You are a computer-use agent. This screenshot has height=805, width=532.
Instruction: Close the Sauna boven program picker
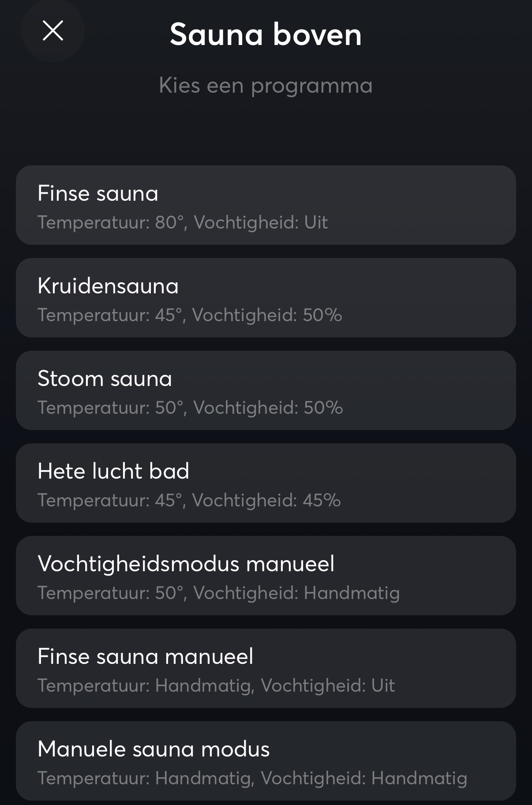[x=53, y=31]
